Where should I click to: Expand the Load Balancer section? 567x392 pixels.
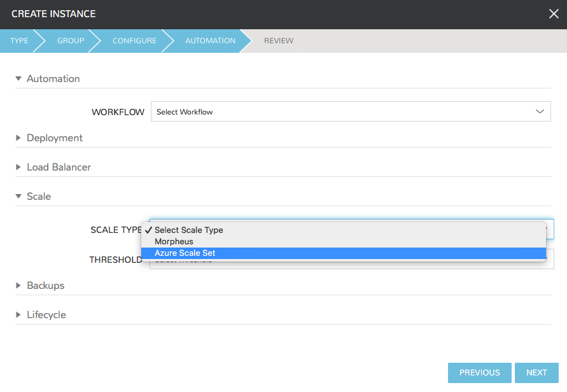[x=18, y=167]
